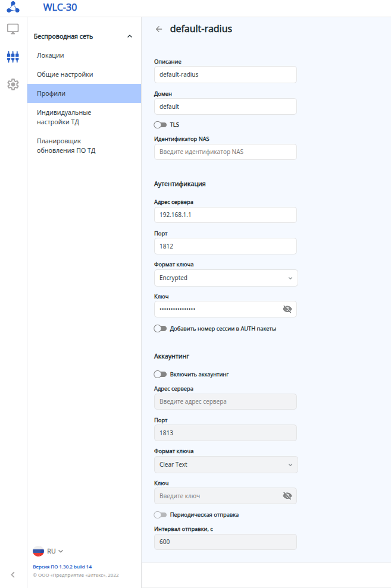Open the settings gear icon
The height and width of the screenshot is (588, 391).
pyautogui.click(x=13, y=84)
